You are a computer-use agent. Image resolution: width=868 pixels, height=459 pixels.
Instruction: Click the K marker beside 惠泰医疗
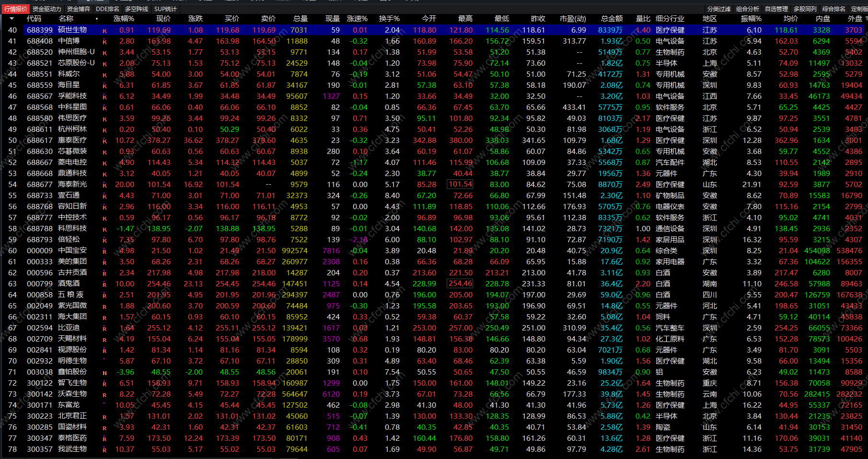pyautogui.click(x=104, y=141)
